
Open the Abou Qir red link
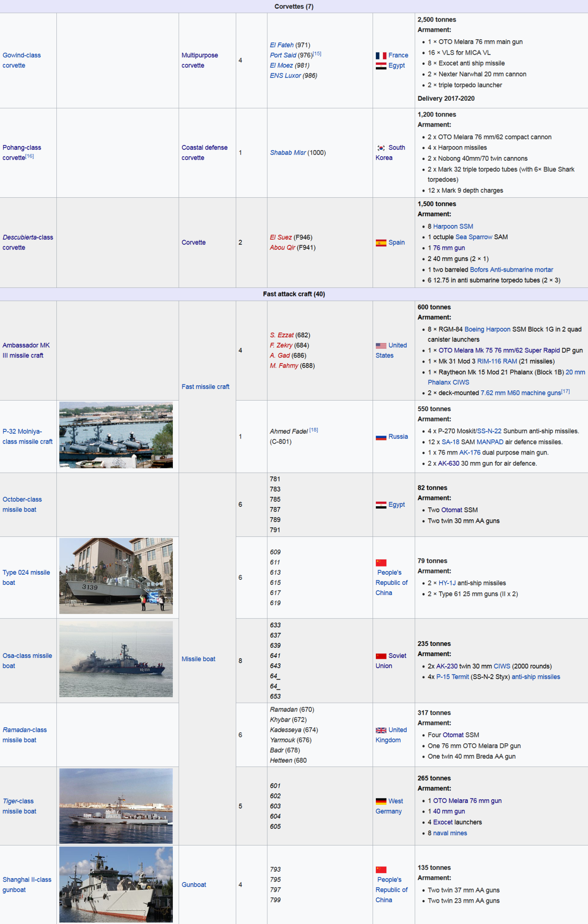click(282, 248)
